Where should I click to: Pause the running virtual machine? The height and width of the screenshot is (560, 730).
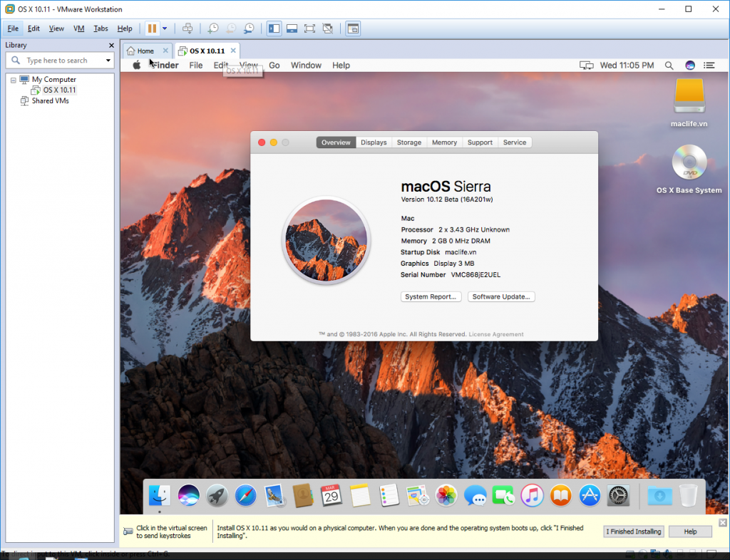click(153, 28)
